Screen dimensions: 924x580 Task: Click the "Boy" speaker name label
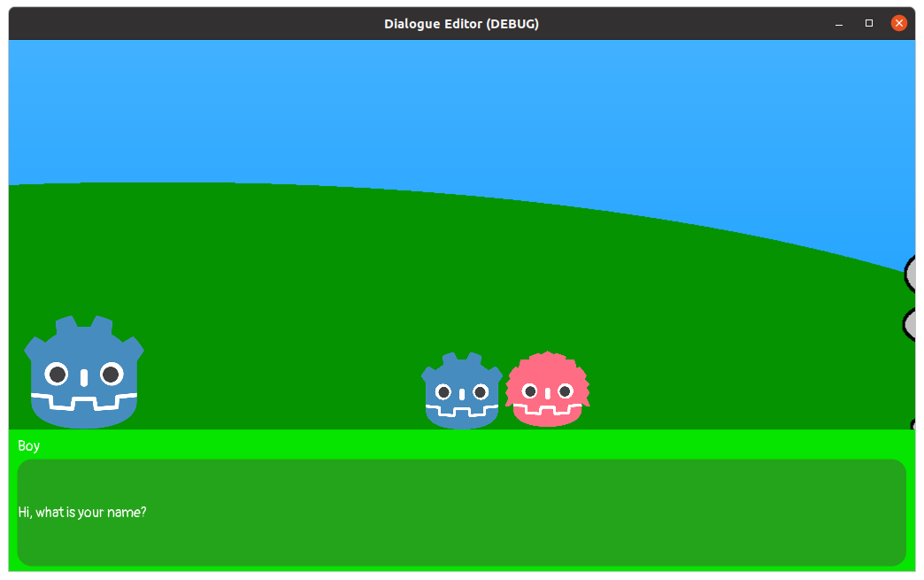pos(29,445)
